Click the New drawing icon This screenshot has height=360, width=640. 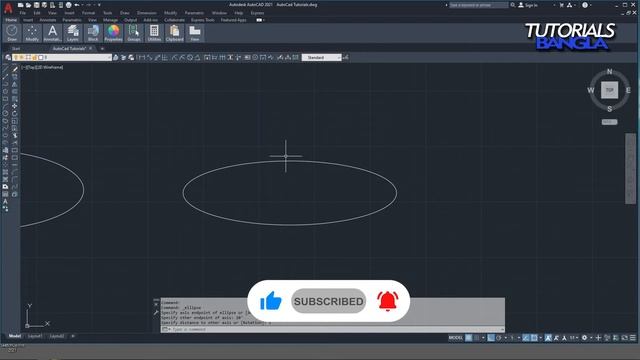coord(20,5)
